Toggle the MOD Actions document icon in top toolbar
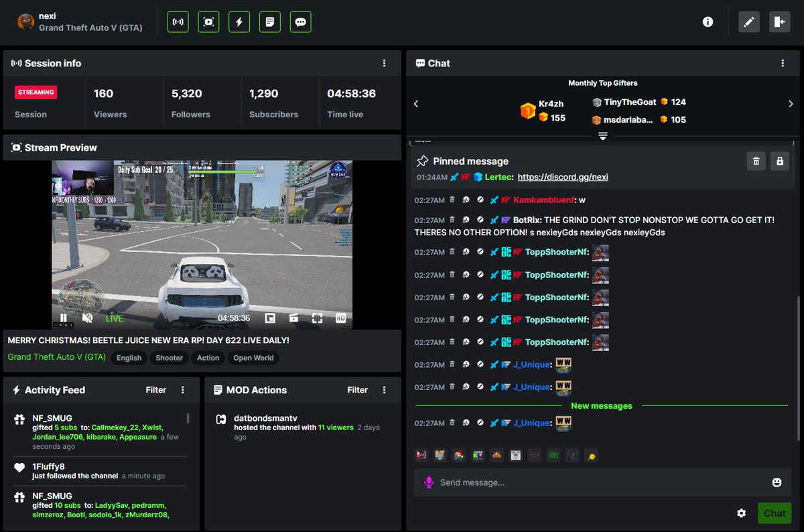The width and height of the screenshot is (804, 532). click(270, 22)
